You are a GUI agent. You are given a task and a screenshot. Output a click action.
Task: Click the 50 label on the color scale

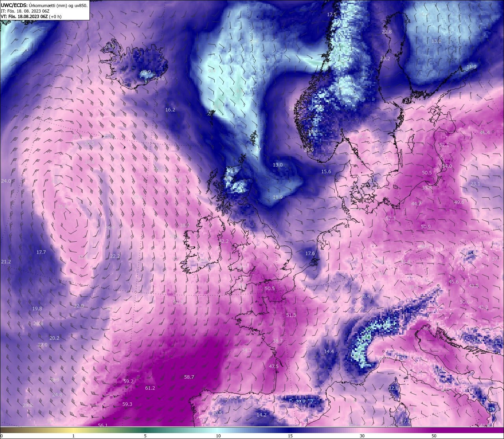pos(434,436)
